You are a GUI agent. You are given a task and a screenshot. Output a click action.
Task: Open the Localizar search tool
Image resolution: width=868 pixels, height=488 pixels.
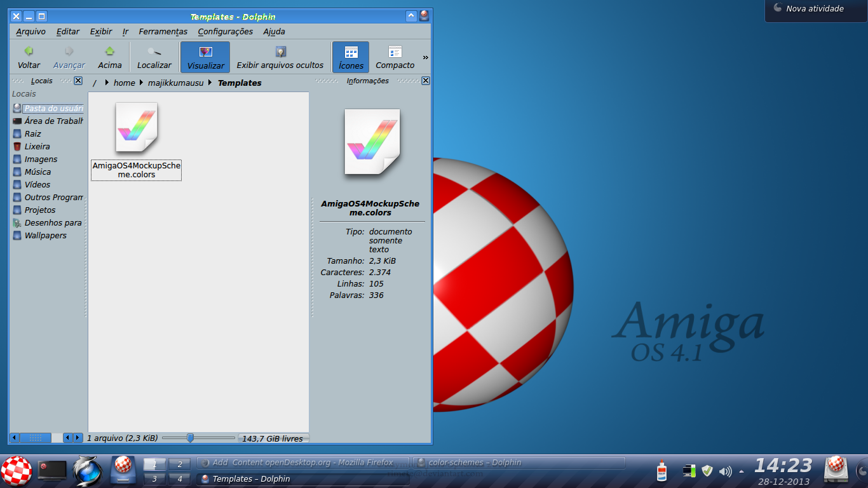click(154, 57)
